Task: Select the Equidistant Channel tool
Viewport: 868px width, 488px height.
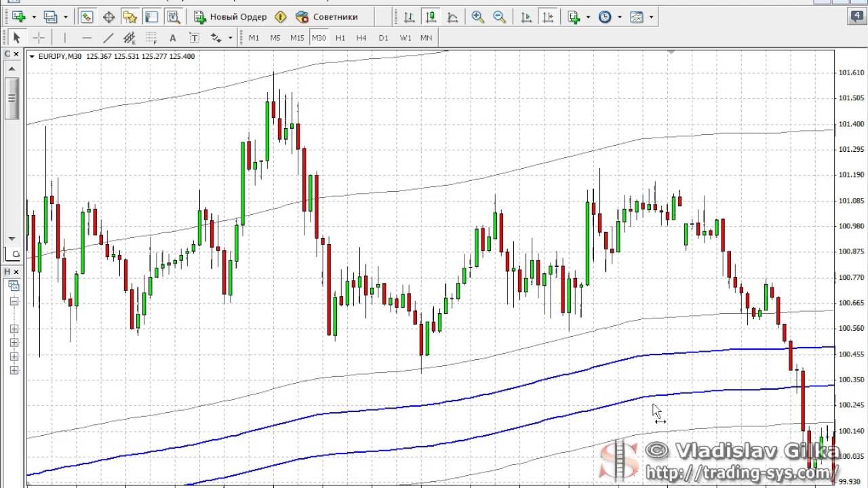Action: click(130, 38)
